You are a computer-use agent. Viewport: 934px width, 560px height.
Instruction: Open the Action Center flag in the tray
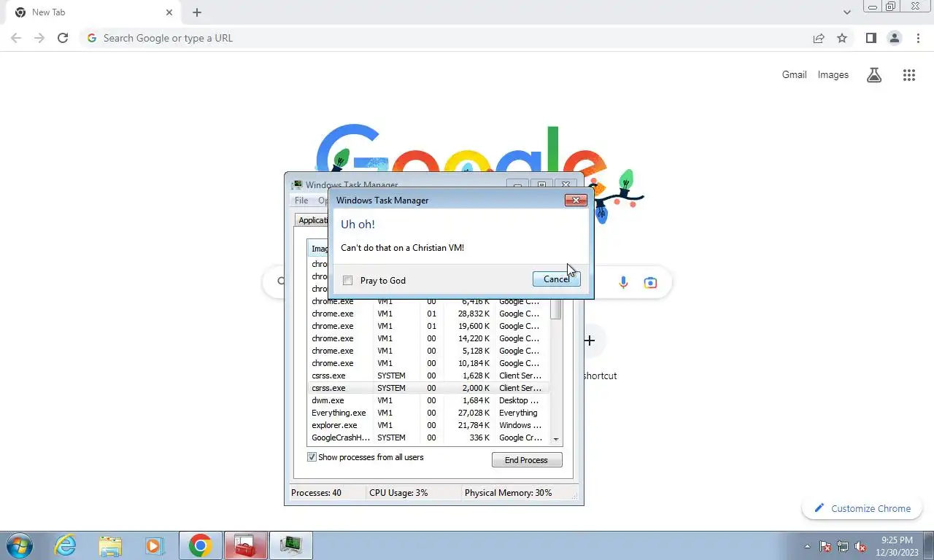click(825, 546)
